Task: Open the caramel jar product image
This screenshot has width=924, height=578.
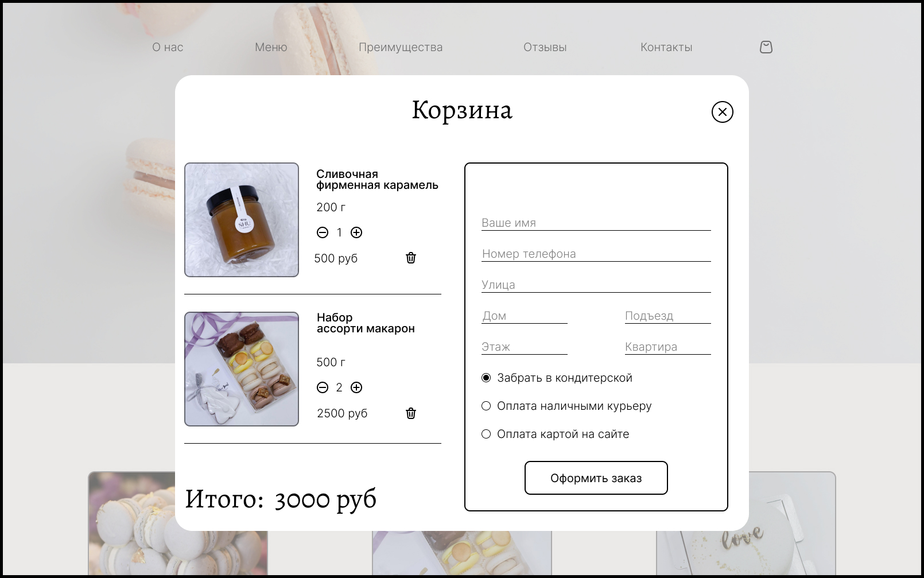Action: tap(242, 220)
